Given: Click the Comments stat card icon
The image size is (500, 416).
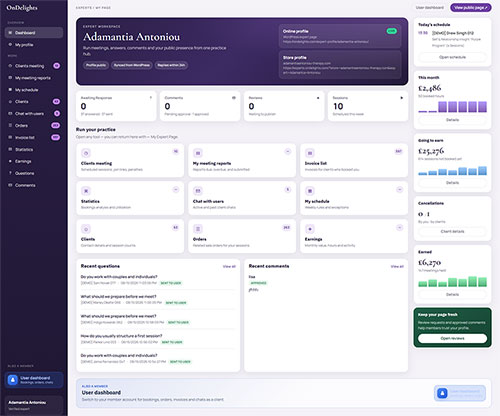Looking at the screenshot, I should (x=234, y=98).
